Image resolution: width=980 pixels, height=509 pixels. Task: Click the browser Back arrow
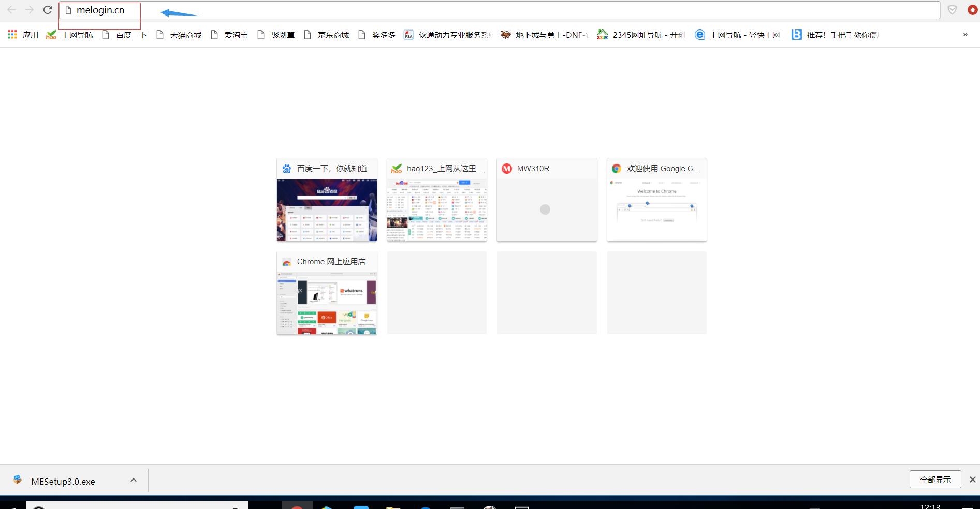coord(11,10)
